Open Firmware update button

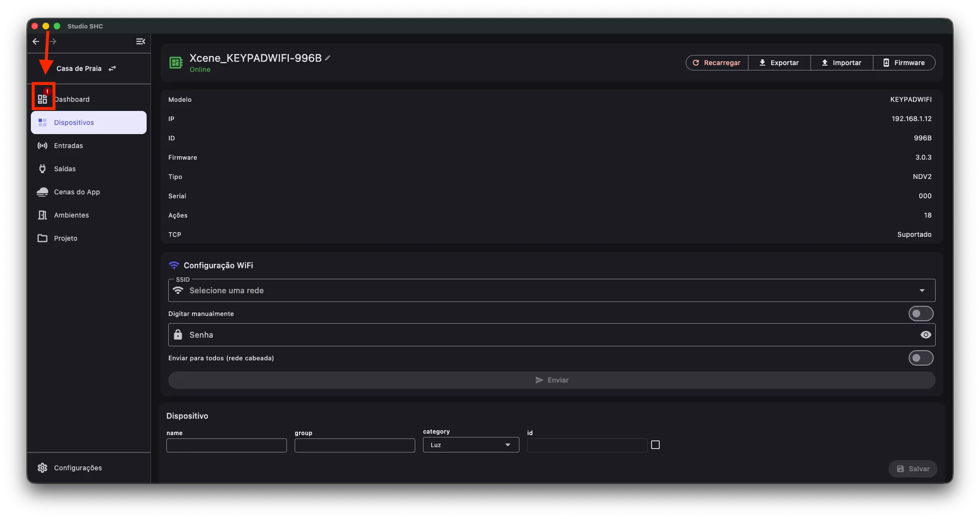pos(904,63)
